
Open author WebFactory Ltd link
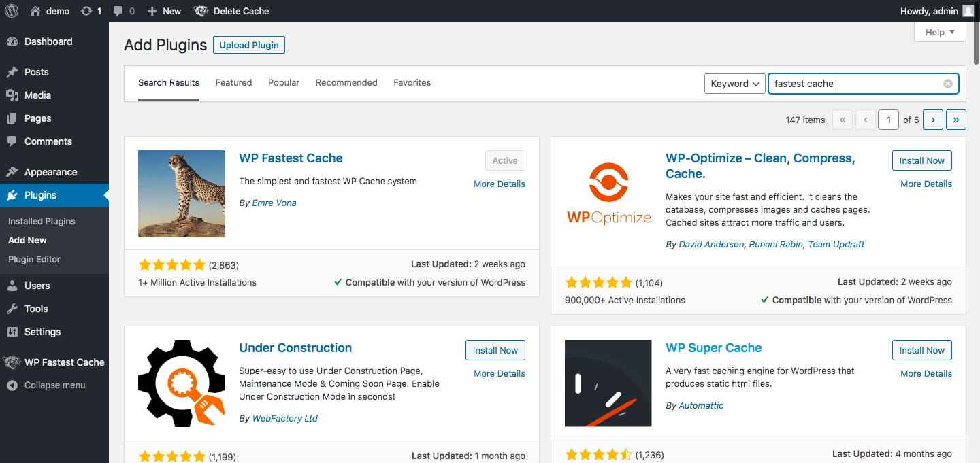[285, 418]
